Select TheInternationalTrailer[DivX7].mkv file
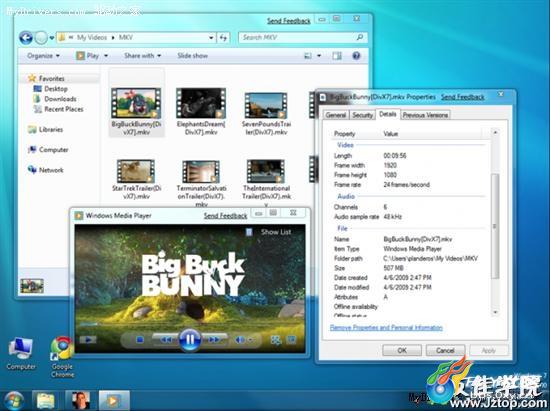The image size is (550, 411). (x=266, y=182)
